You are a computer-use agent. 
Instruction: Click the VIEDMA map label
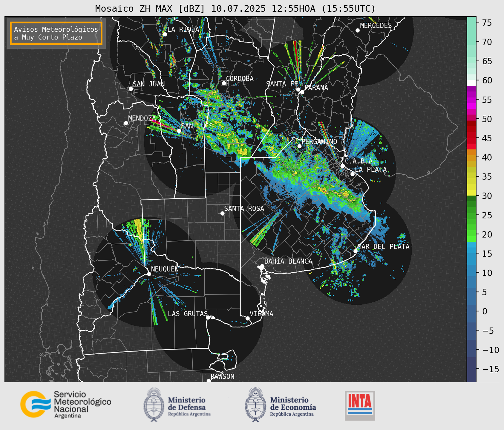(x=261, y=314)
